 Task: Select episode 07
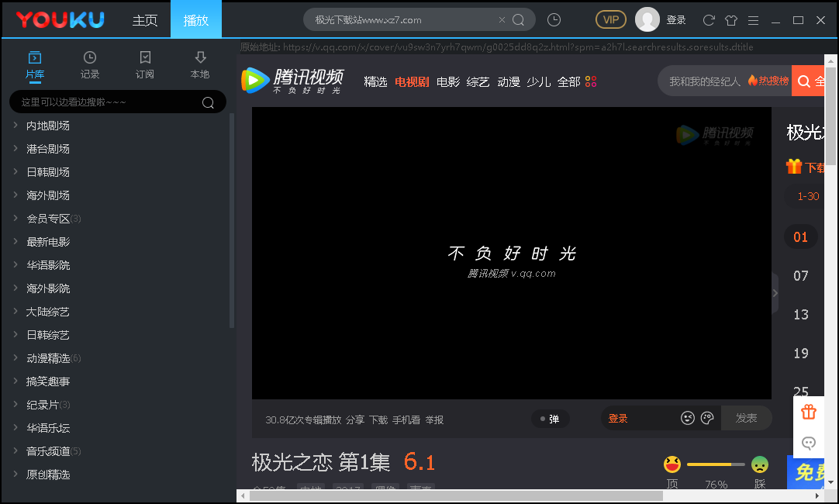click(x=800, y=276)
